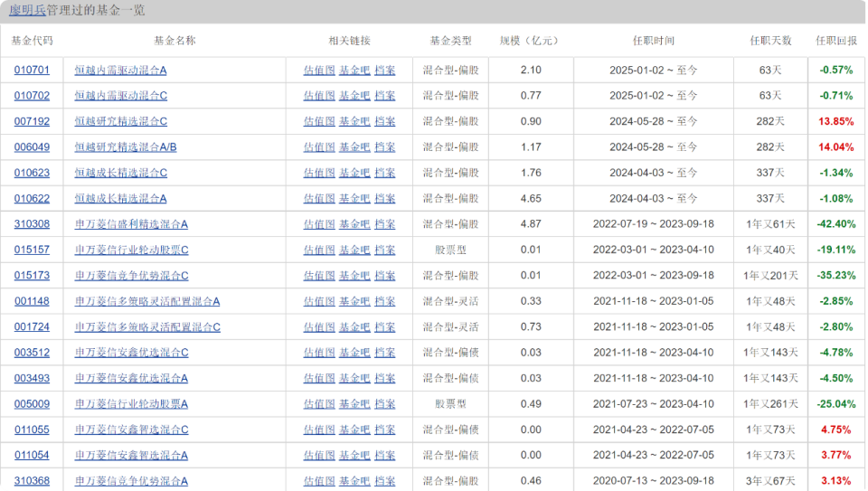Image resolution: width=868 pixels, height=491 pixels.
Task: Open 申万菱信行业轮动股票C fund page
Action: [131, 250]
